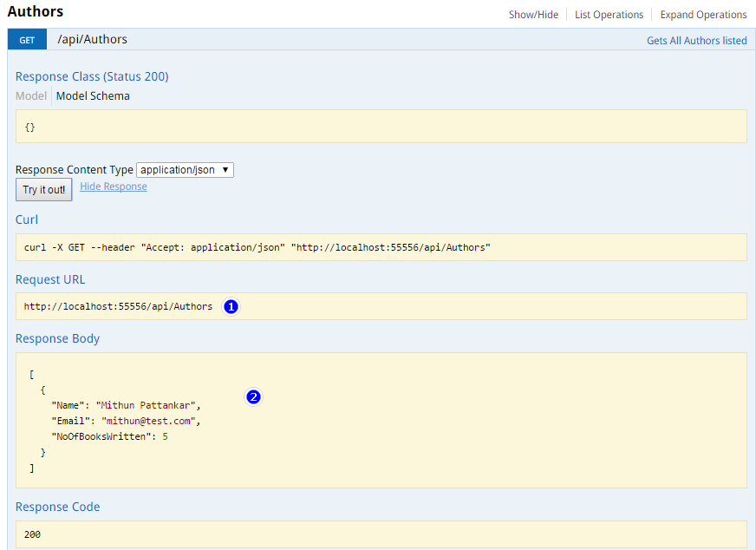Click the List Operations link

tap(609, 15)
